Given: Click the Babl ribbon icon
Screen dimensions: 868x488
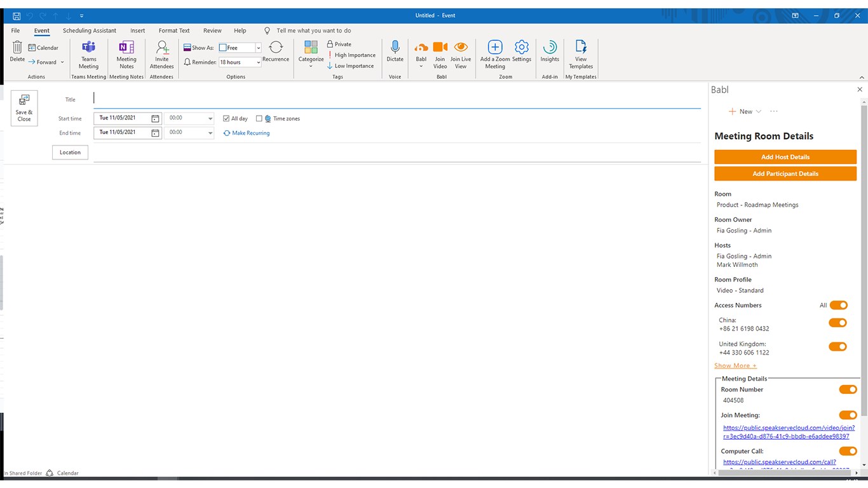Looking at the screenshot, I should tap(421, 48).
